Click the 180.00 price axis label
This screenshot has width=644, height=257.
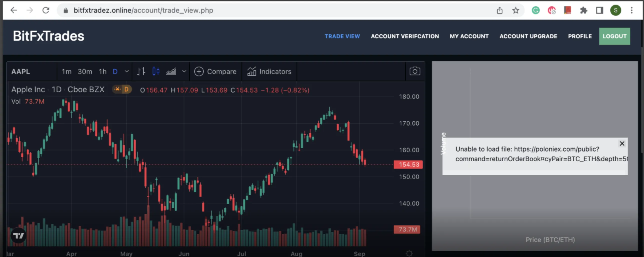(x=409, y=97)
